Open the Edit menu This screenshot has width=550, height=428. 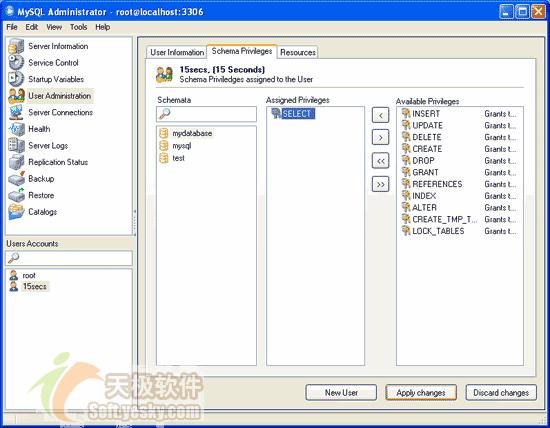click(32, 27)
